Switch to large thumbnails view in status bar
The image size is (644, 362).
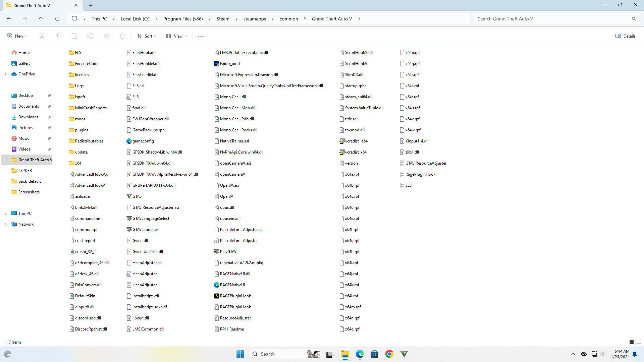639,342
